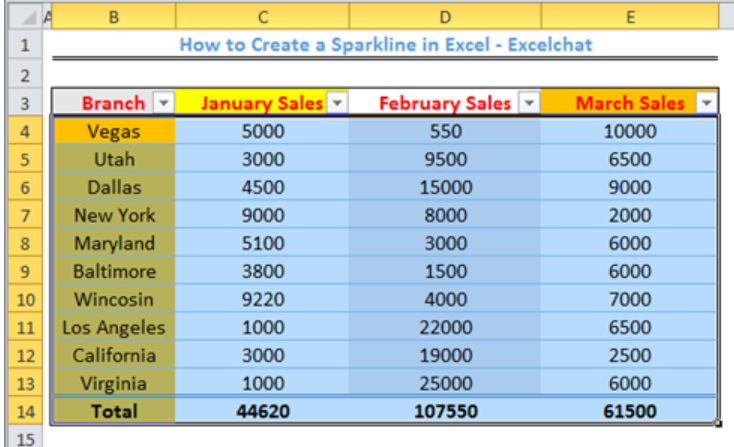
Task: Open the February Sales filter dropdown
Action: 529,103
